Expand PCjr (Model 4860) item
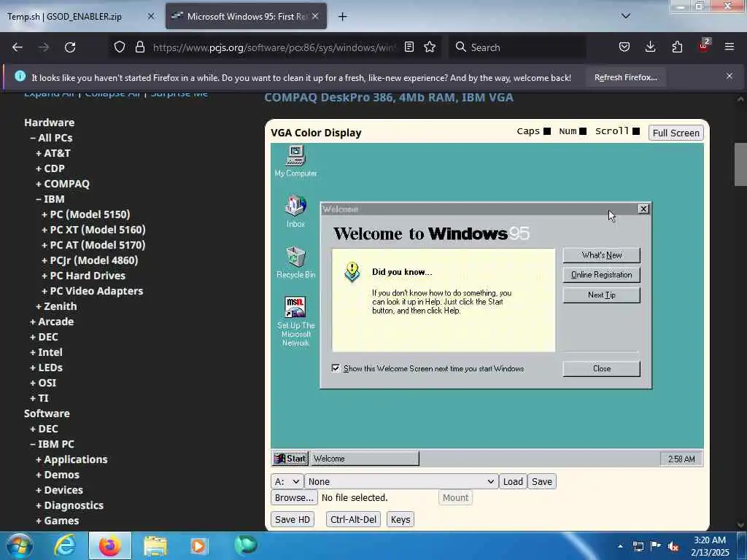 tap(90, 260)
